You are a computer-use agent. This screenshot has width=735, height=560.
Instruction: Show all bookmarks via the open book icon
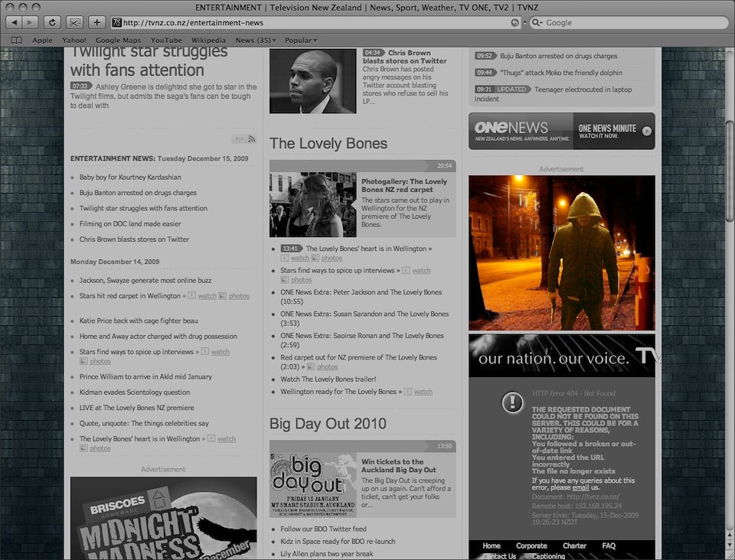[x=16, y=41]
